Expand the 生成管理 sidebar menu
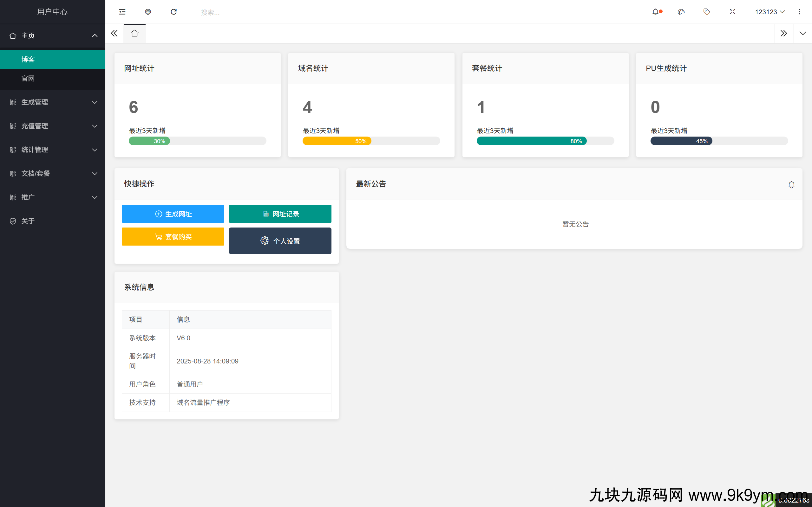This screenshot has height=507, width=812. click(52, 102)
